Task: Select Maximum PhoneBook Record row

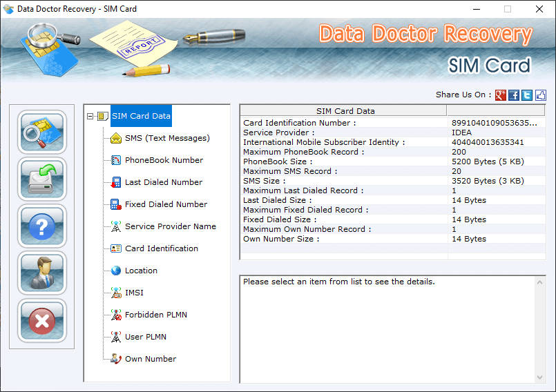Action: [x=393, y=152]
